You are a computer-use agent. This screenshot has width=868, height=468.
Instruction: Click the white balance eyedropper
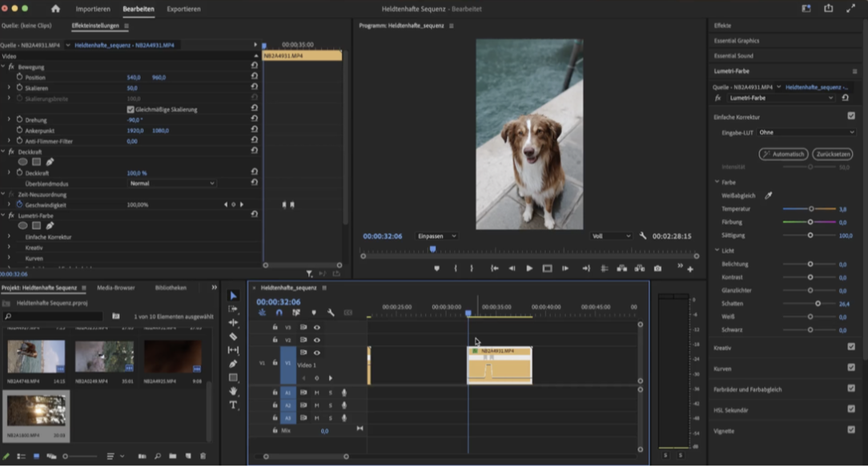tap(769, 196)
